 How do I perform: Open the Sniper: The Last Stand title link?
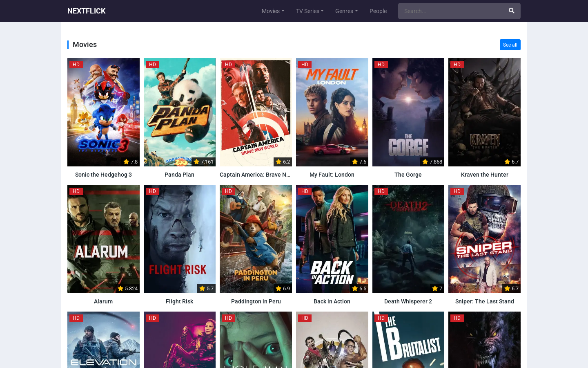[x=484, y=301]
